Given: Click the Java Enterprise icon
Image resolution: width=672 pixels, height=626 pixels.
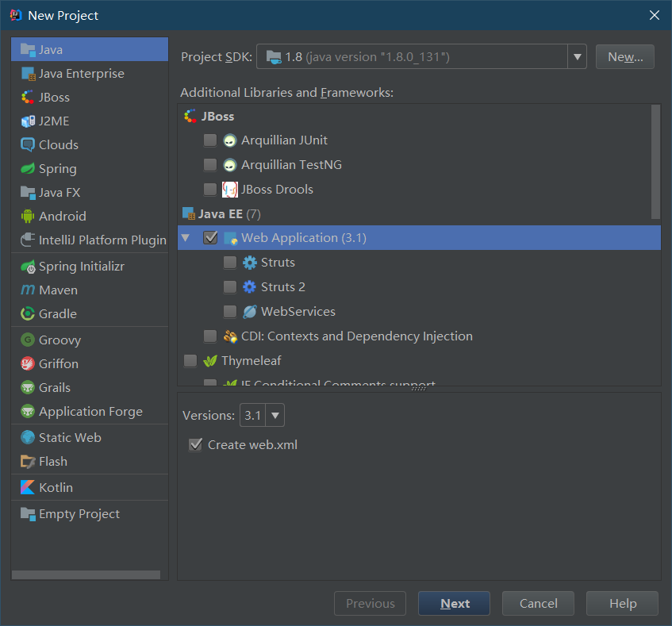Looking at the screenshot, I should point(29,74).
